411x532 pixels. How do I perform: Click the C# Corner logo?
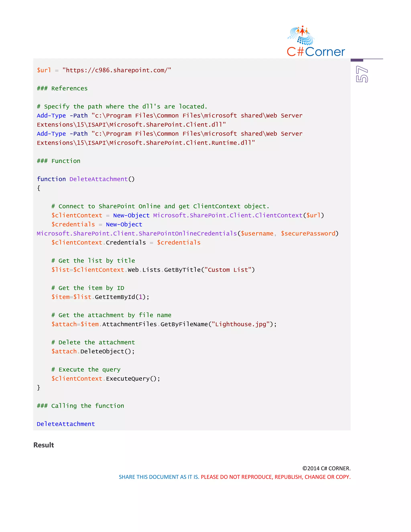coord(316,41)
